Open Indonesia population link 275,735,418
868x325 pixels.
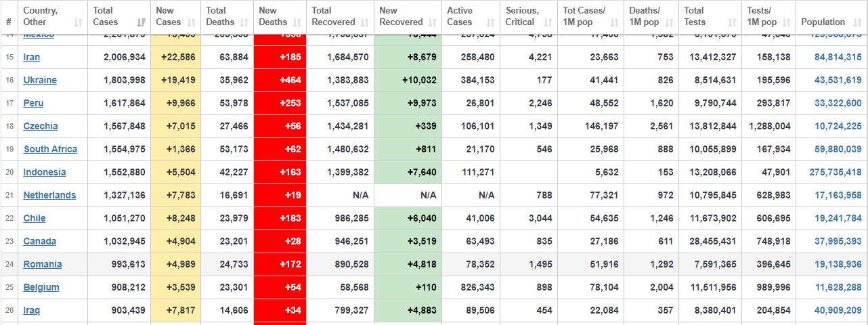[836, 172]
